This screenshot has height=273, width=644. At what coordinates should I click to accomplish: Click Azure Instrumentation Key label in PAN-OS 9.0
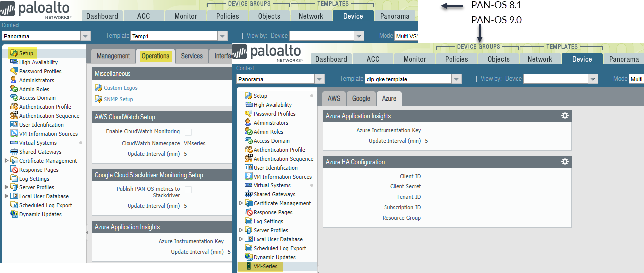click(x=388, y=130)
